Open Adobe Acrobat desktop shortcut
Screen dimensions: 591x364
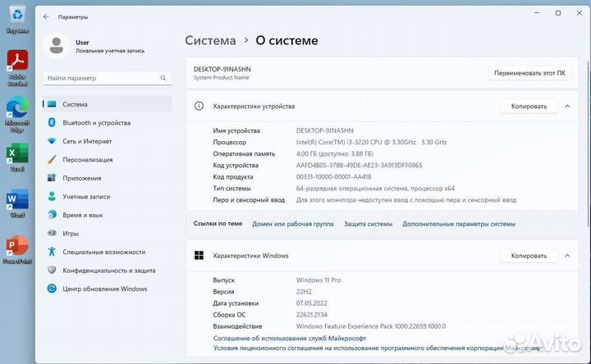(17, 68)
